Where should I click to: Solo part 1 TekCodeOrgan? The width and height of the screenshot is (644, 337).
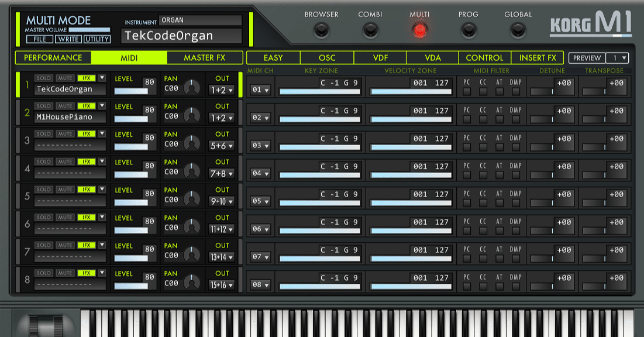point(43,78)
